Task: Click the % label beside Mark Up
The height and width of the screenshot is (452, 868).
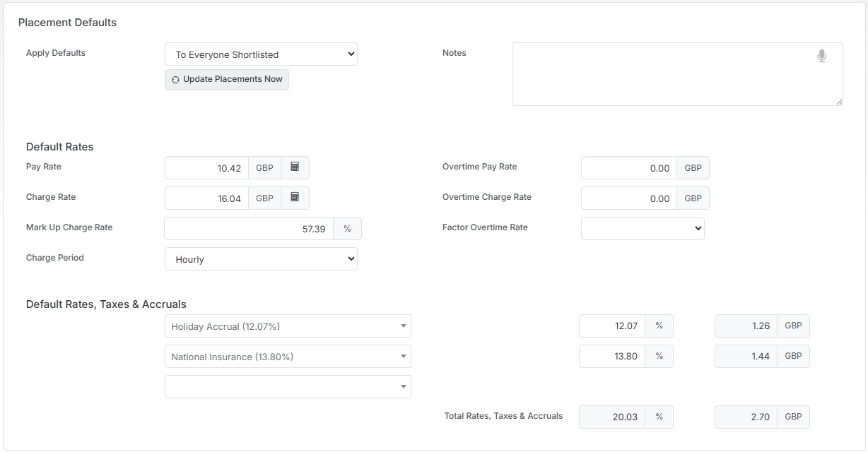Action: coord(347,228)
